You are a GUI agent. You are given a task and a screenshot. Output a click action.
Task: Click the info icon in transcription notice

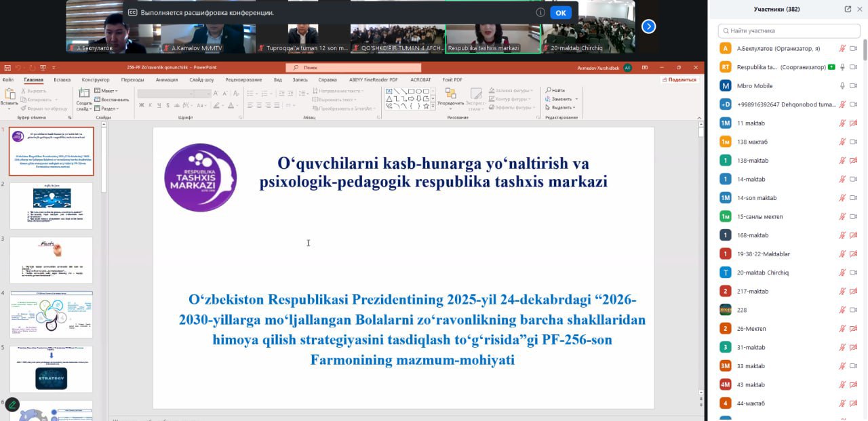540,12
